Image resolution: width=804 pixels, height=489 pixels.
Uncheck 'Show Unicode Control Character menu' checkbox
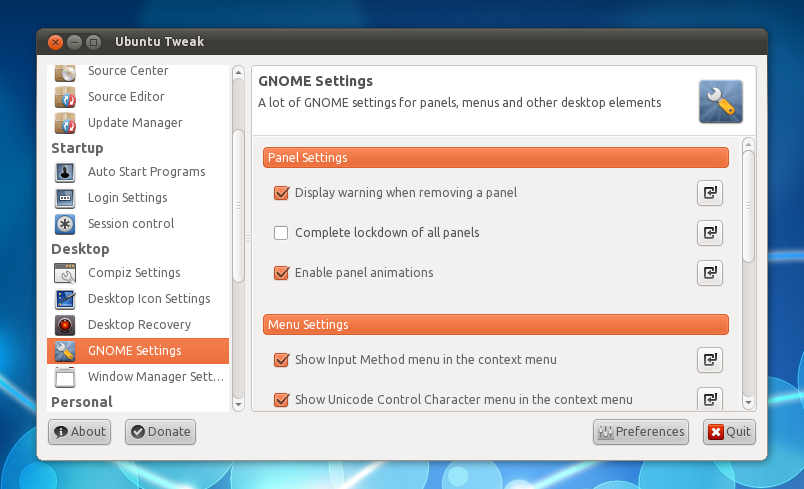pyautogui.click(x=281, y=400)
